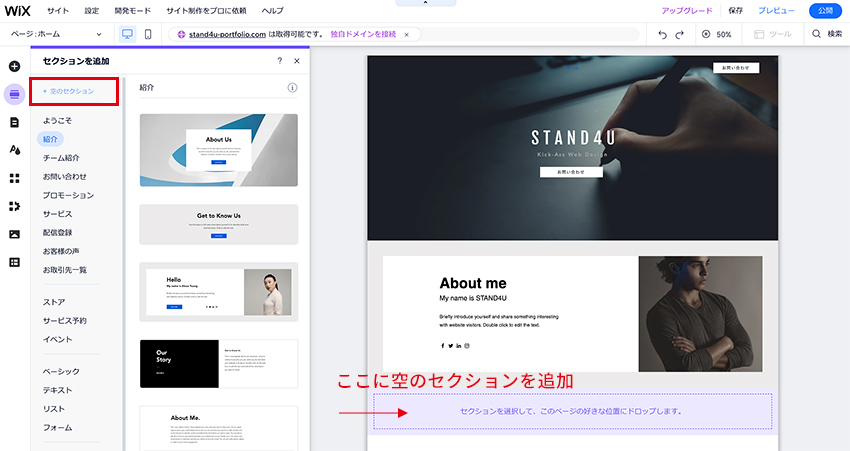Select the 紹介 category
850x451 pixels.
pos(50,139)
